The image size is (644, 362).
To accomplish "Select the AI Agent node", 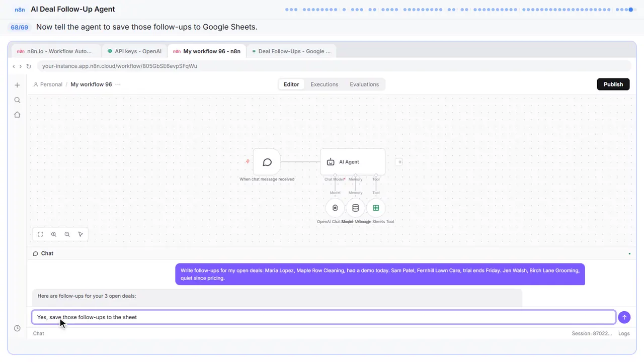I will tap(353, 162).
